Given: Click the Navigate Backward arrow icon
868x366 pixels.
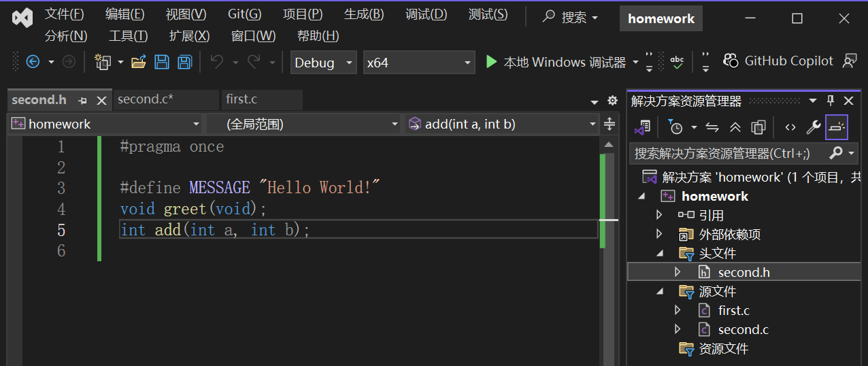Looking at the screenshot, I should (33, 62).
